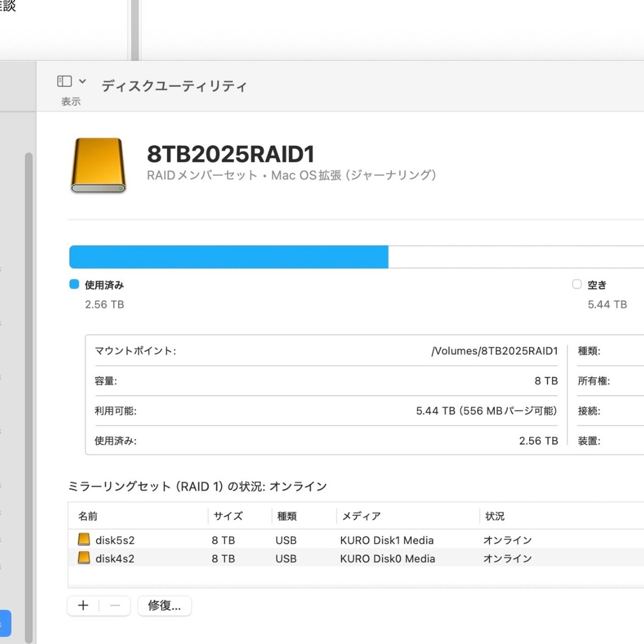Click the disk4s2 drive icon
The height and width of the screenshot is (644, 644).
84,558
